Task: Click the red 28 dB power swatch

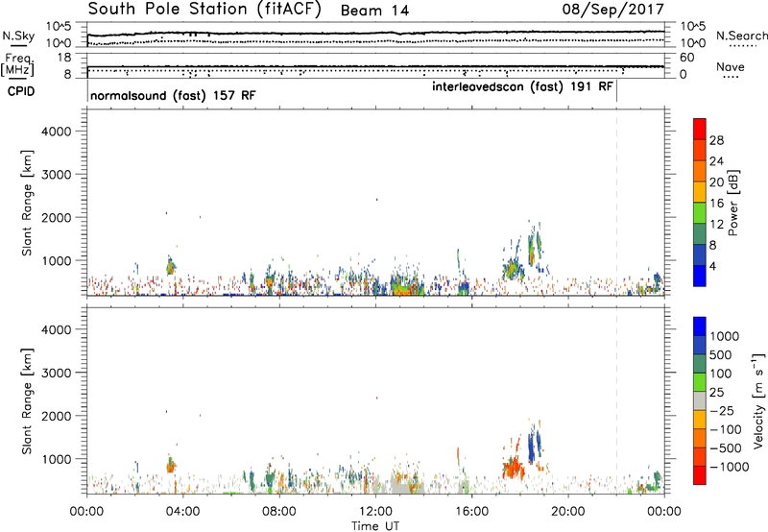Action: [x=700, y=130]
